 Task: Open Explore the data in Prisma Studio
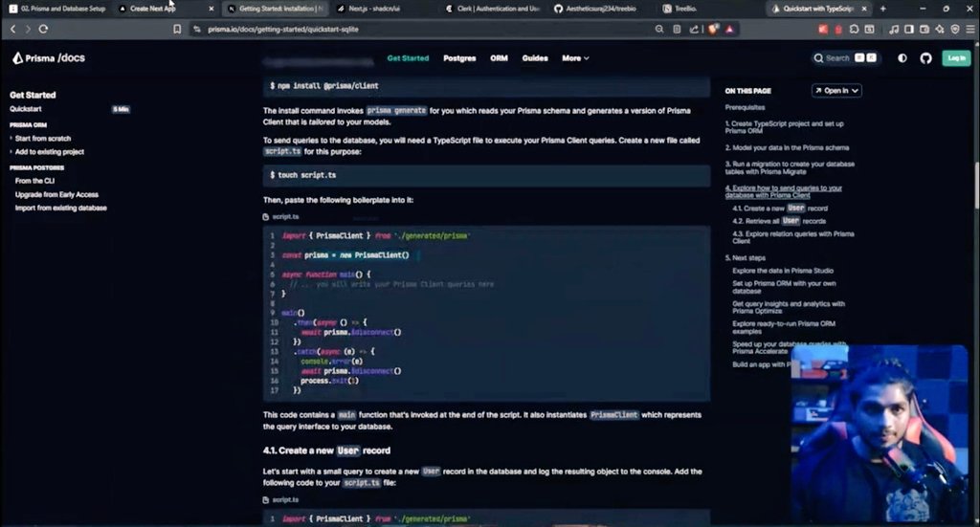(x=783, y=271)
